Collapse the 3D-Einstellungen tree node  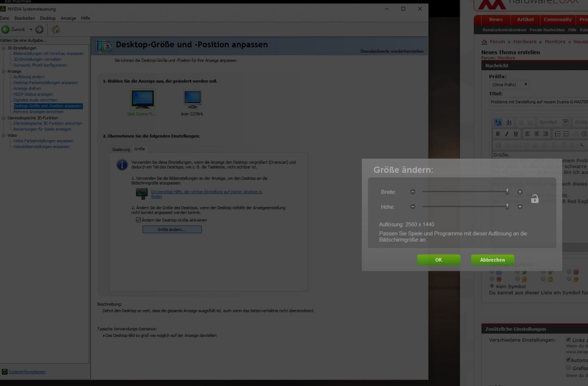click(x=4, y=48)
